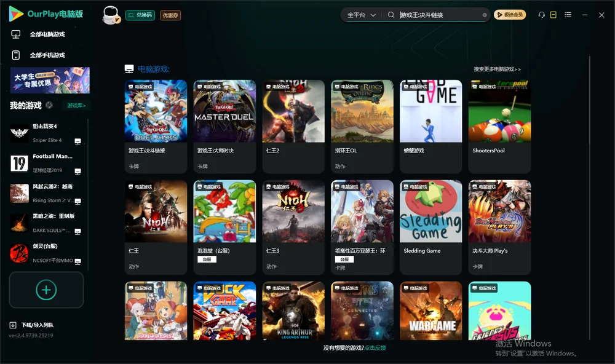Open the user avatar profile
Viewport: 615px width, 364px height.
(111, 15)
